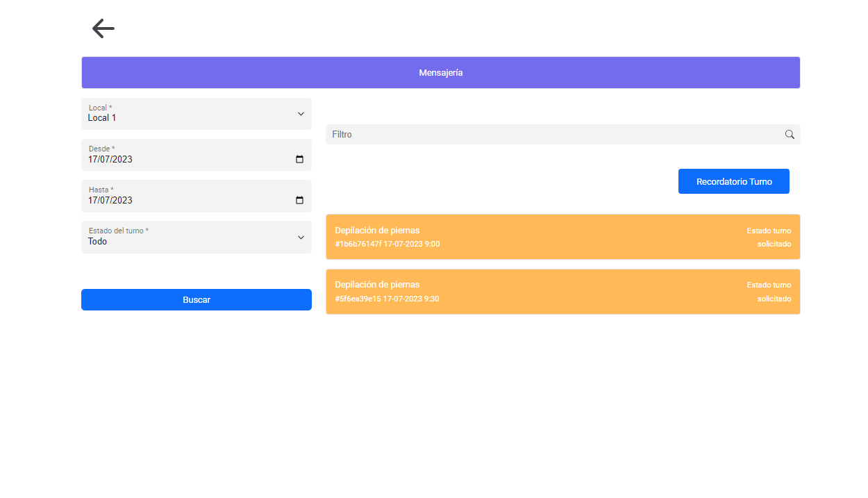
Task: Click the Mensajería header tab
Action: (x=440, y=73)
